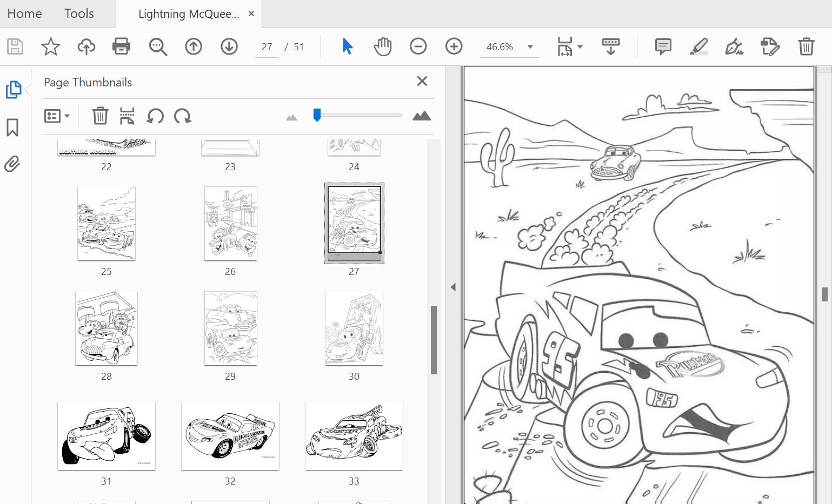Close the Page Thumbnails panel
This screenshot has width=832, height=504.
click(x=422, y=81)
